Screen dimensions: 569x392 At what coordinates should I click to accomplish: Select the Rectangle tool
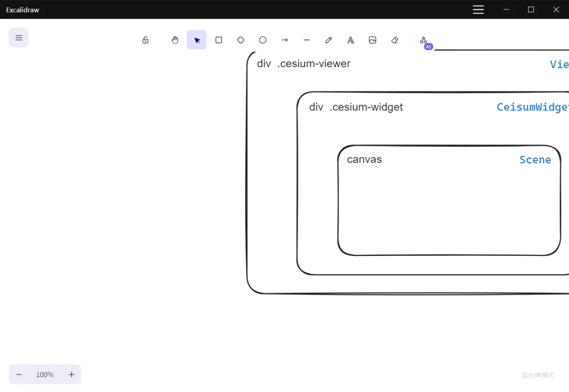coord(219,40)
